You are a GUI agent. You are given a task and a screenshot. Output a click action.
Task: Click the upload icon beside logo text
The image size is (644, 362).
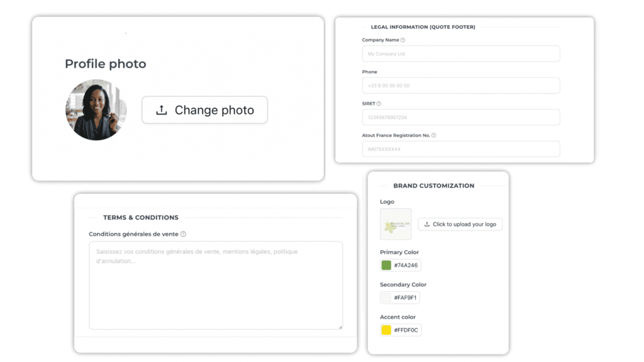427,224
